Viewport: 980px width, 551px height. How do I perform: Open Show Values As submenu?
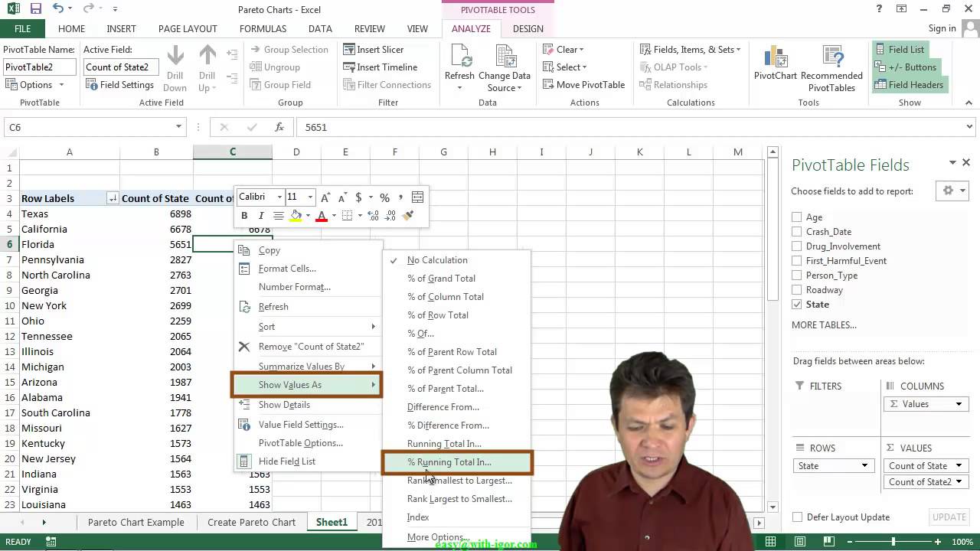307,385
